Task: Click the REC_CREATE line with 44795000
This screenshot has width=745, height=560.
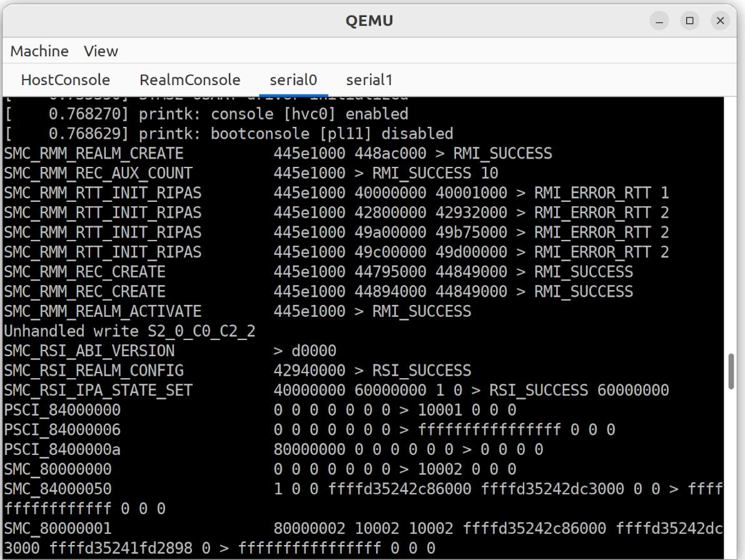Action: click(x=318, y=272)
